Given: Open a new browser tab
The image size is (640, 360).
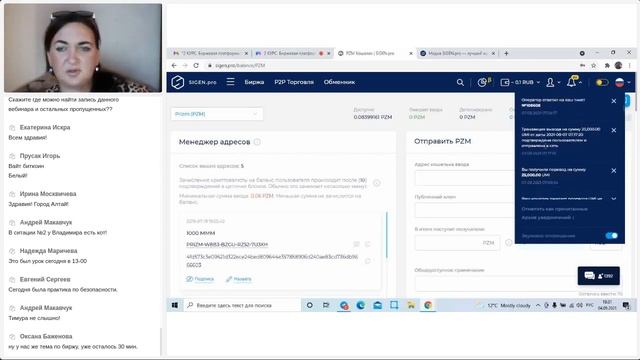Looking at the screenshot, I should pyautogui.click(x=506, y=53).
